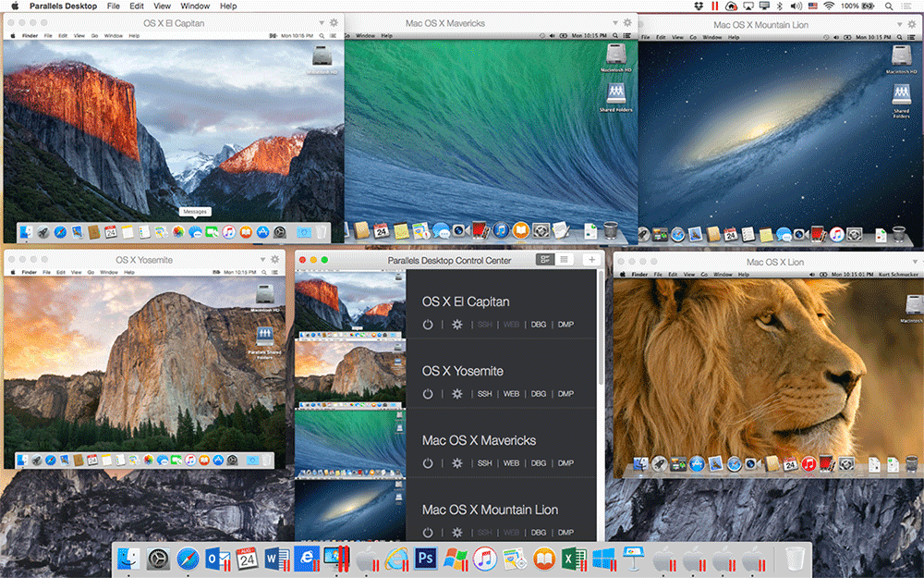The height and width of the screenshot is (578, 924).
Task: Click DMP for Mac OS X Mavericks
Action: (565, 462)
